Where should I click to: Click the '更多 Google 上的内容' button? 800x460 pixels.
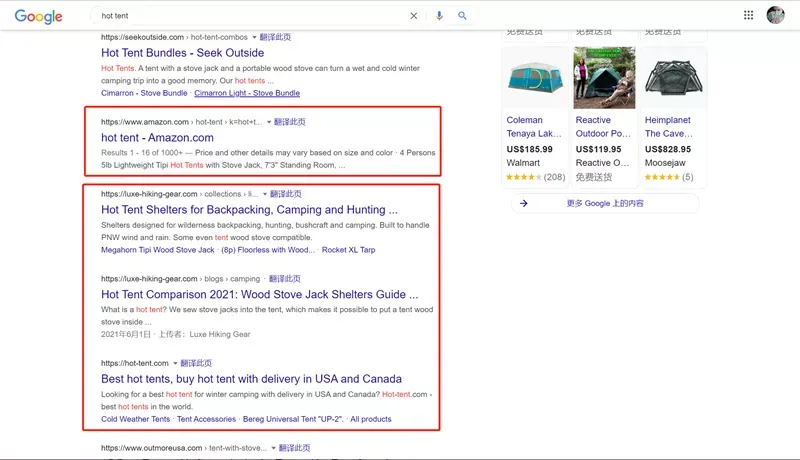click(x=605, y=203)
